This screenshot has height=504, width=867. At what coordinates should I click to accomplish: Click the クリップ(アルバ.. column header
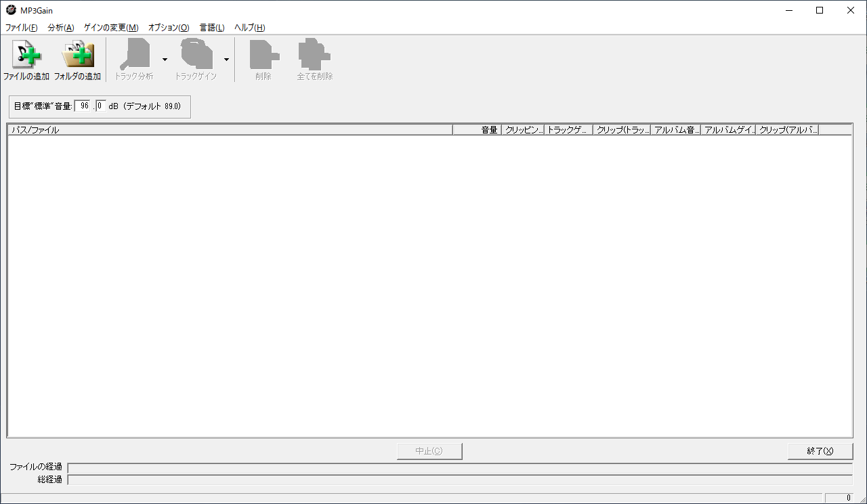coord(787,130)
